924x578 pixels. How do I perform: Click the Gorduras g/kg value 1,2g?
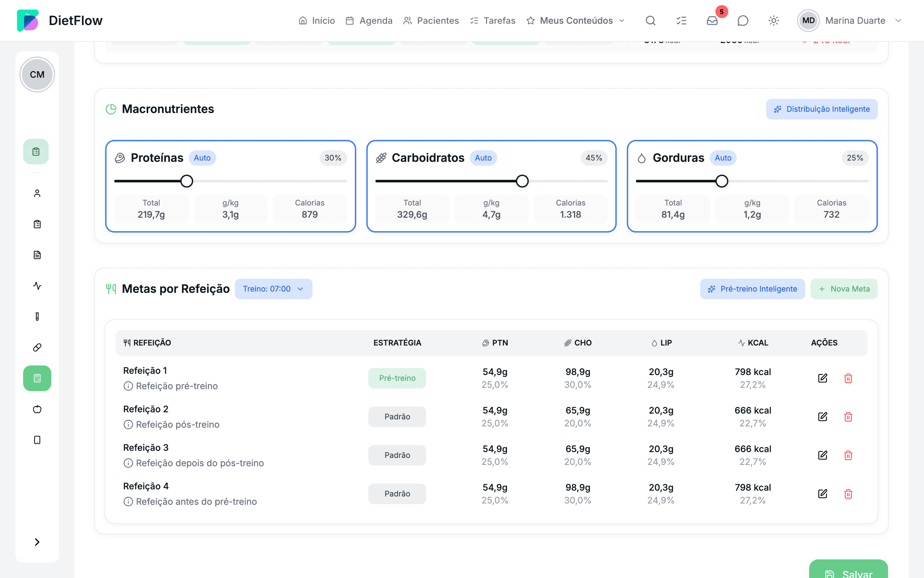tap(752, 215)
